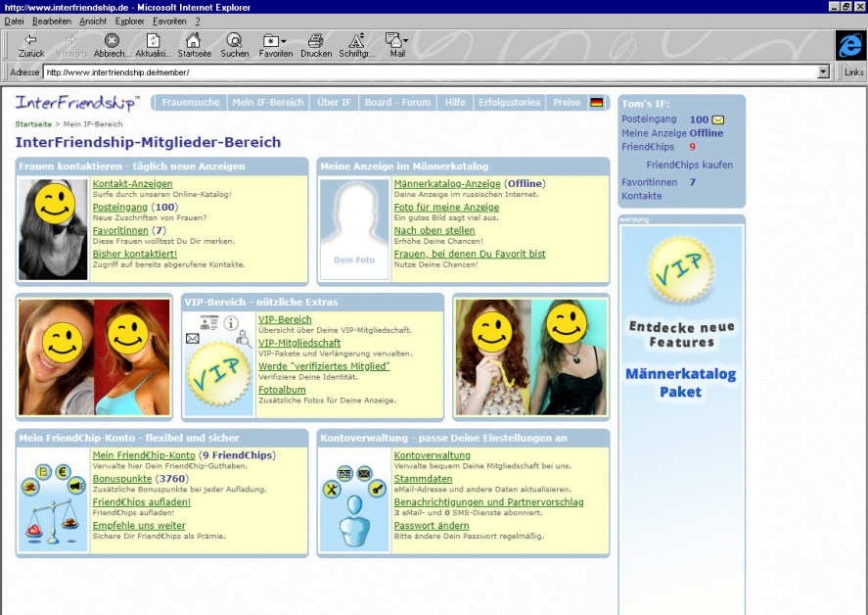Click the 'Nach oben stellen' link
Screen dimensions: 868x615
434,230
